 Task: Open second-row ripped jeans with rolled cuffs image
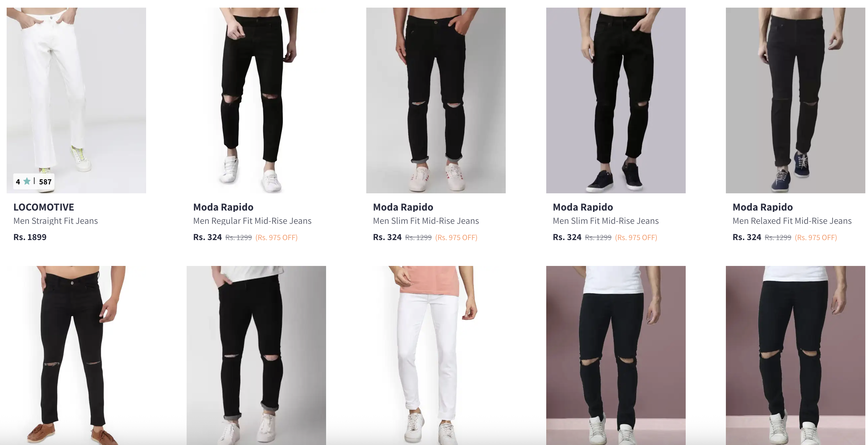click(256, 355)
